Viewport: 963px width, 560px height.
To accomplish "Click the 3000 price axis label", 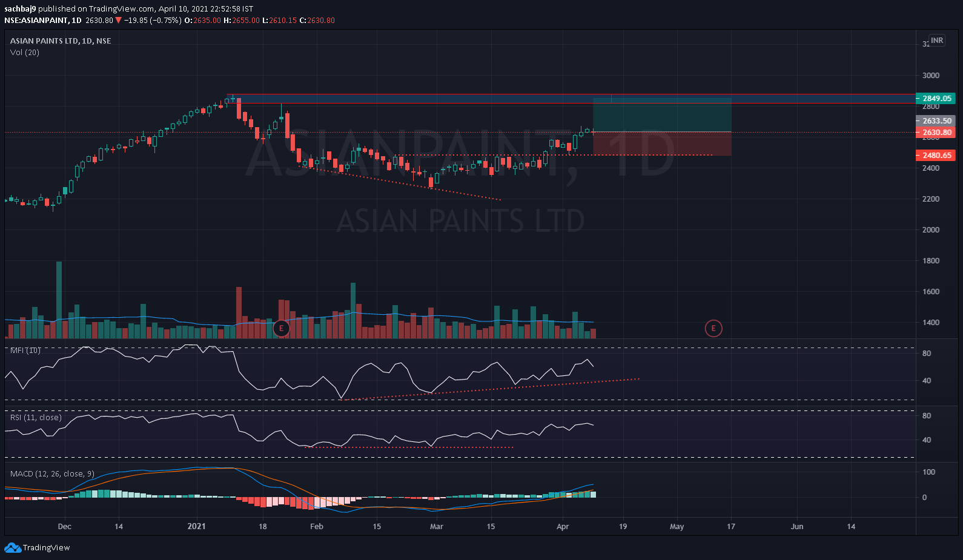I will [x=931, y=76].
